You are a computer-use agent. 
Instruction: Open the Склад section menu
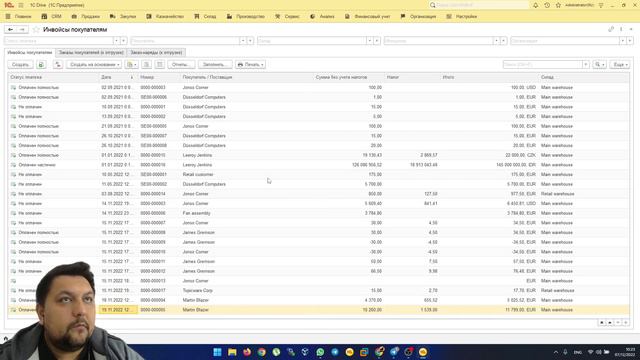[205, 16]
